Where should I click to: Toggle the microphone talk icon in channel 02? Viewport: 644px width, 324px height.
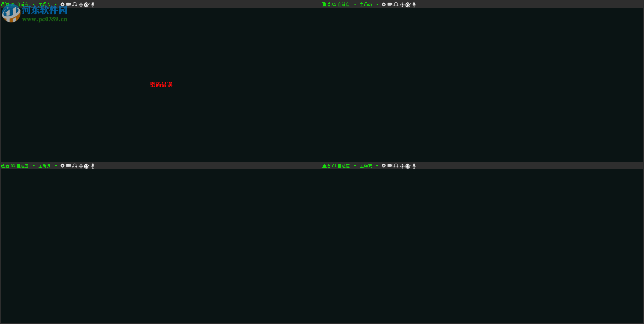tap(414, 5)
